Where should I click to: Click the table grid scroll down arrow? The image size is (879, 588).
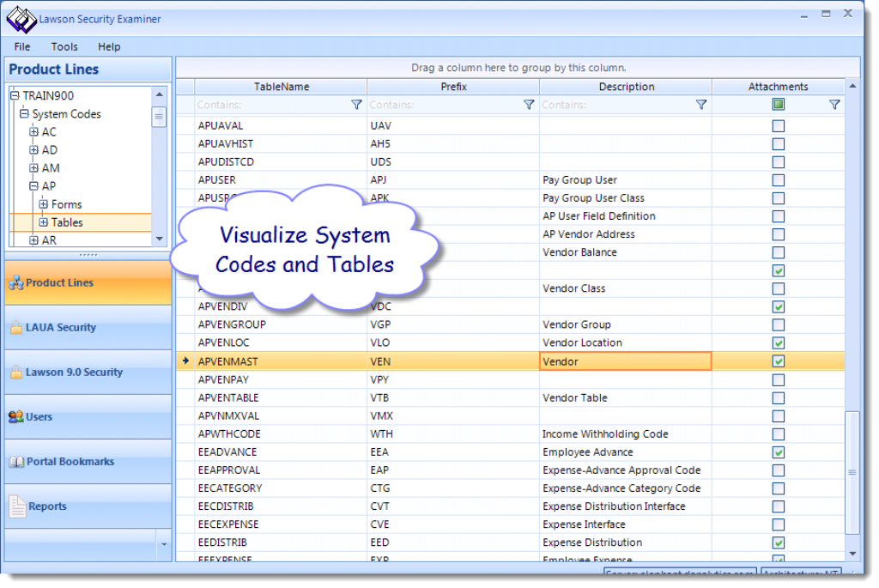(x=852, y=554)
